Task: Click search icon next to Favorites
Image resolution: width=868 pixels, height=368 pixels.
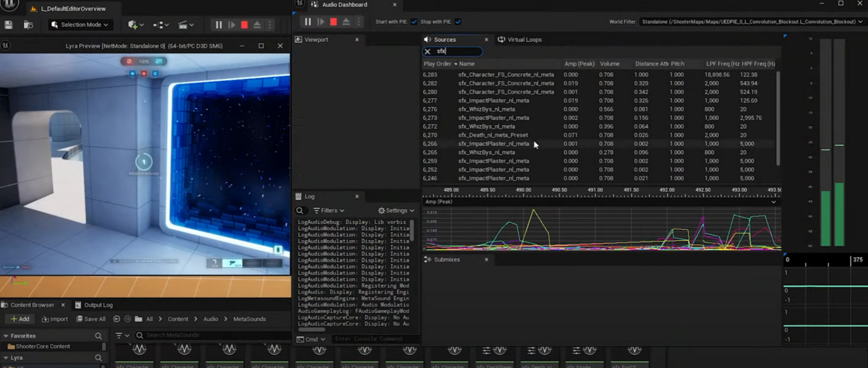Action: click(98, 336)
